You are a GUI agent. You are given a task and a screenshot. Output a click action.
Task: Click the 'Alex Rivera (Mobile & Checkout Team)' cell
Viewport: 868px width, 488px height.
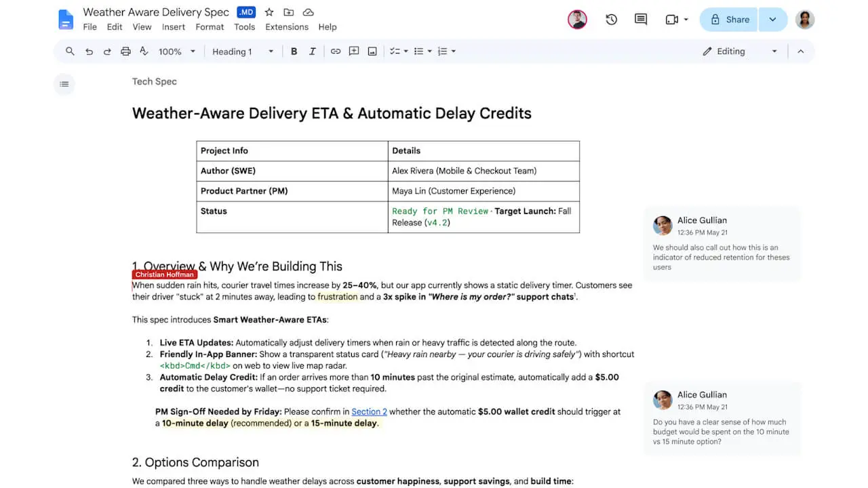pyautogui.click(x=484, y=171)
